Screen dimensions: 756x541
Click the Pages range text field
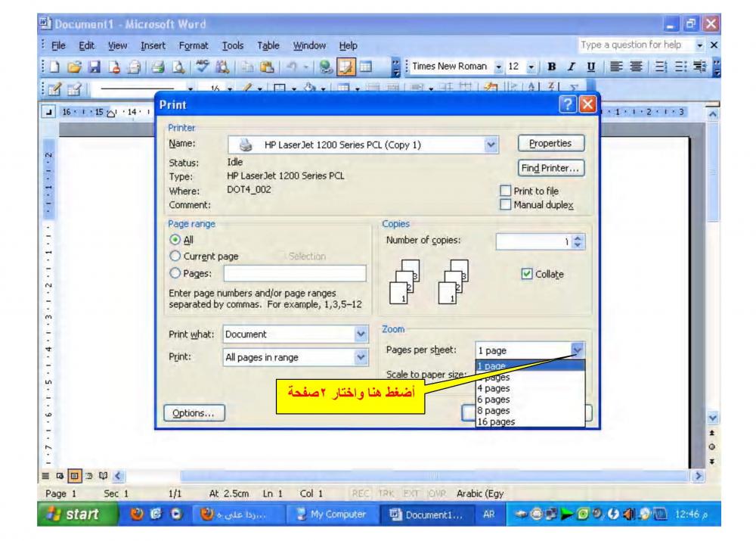(x=295, y=273)
